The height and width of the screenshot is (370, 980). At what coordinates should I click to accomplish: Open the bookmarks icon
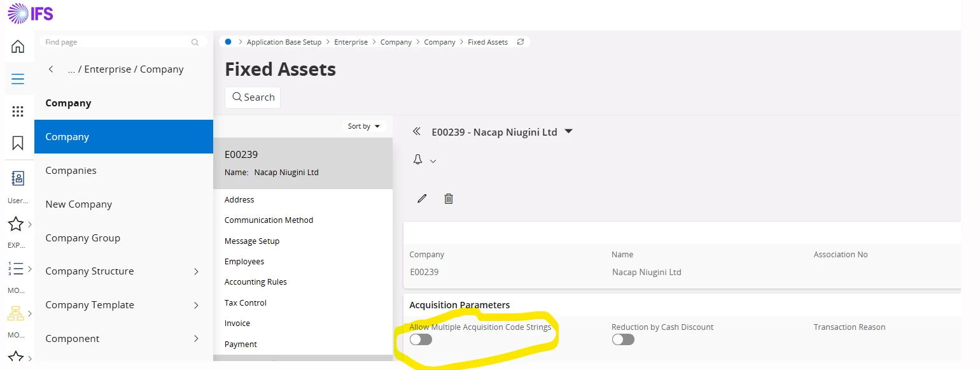tap(18, 143)
